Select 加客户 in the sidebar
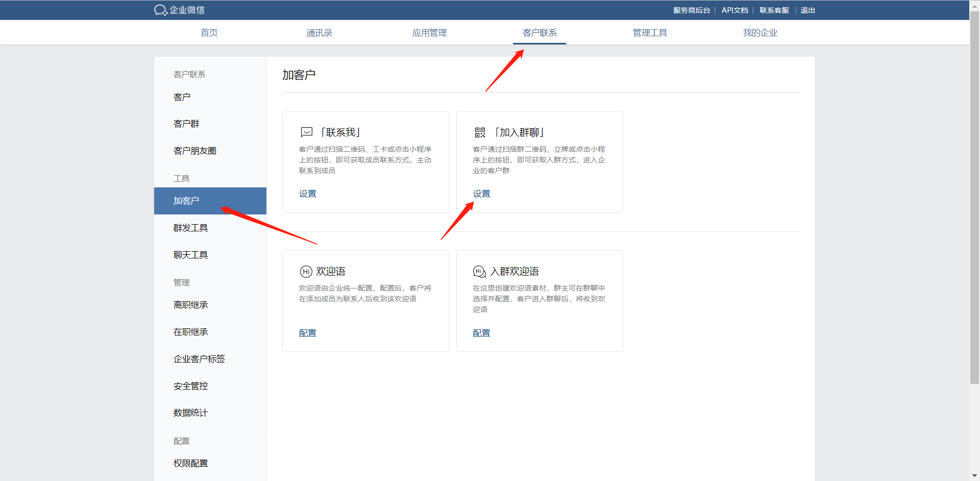Screen dimensions: 980x481 click(210, 201)
